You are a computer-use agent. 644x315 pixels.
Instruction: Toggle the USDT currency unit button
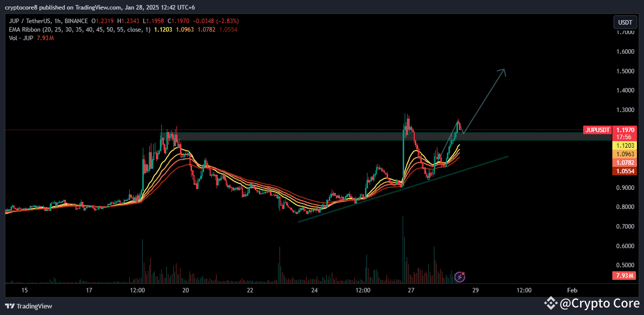click(625, 22)
